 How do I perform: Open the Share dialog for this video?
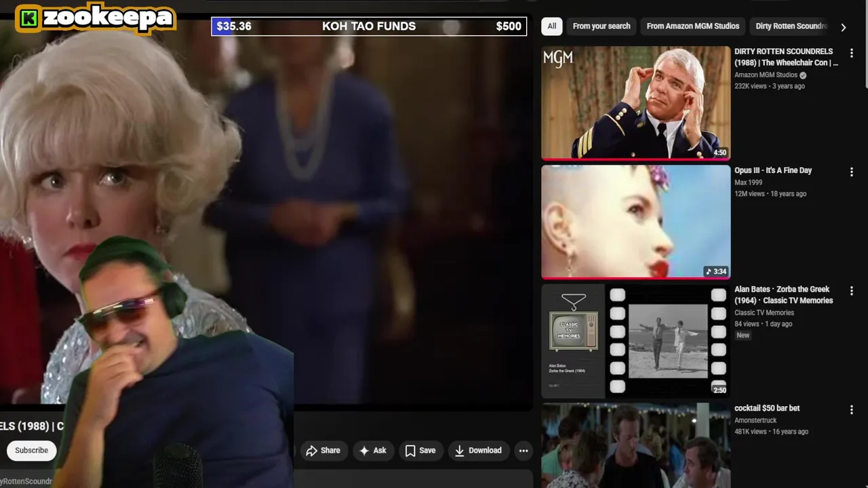323,451
